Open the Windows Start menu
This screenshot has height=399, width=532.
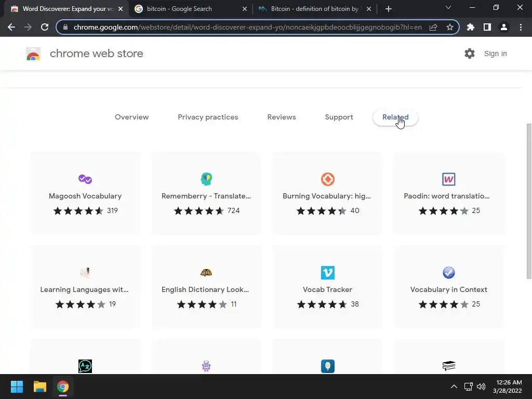17,387
